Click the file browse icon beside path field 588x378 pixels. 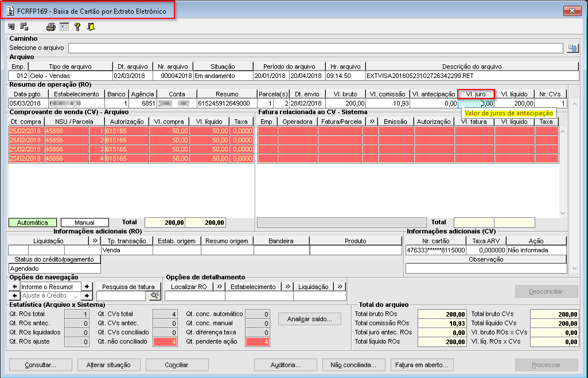click(x=573, y=48)
